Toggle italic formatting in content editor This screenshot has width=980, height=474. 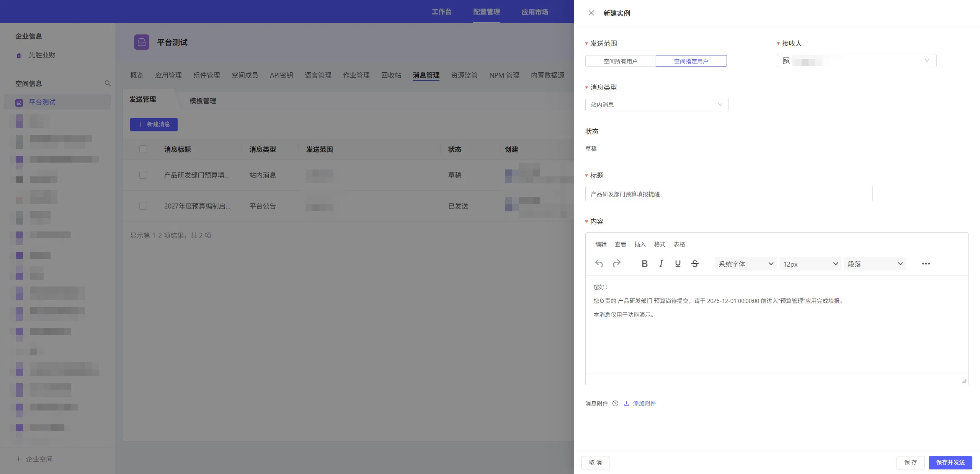[x=661, y=264]
